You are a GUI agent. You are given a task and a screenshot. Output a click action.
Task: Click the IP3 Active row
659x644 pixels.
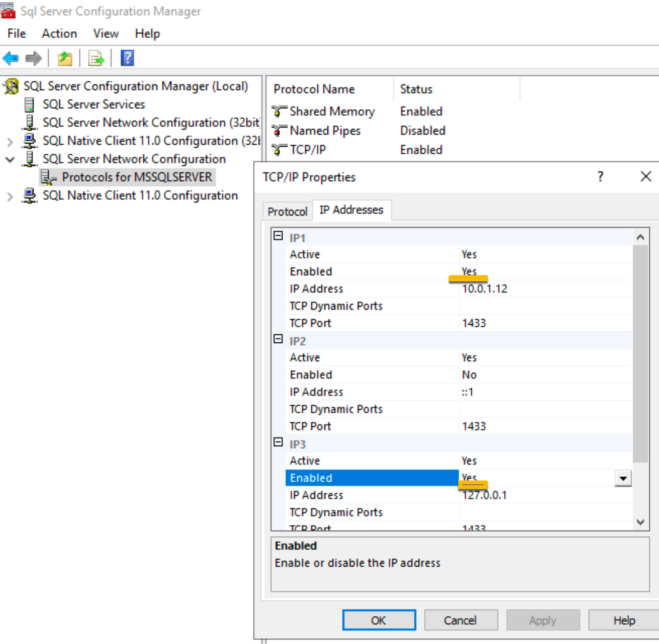tap(459, 461)
